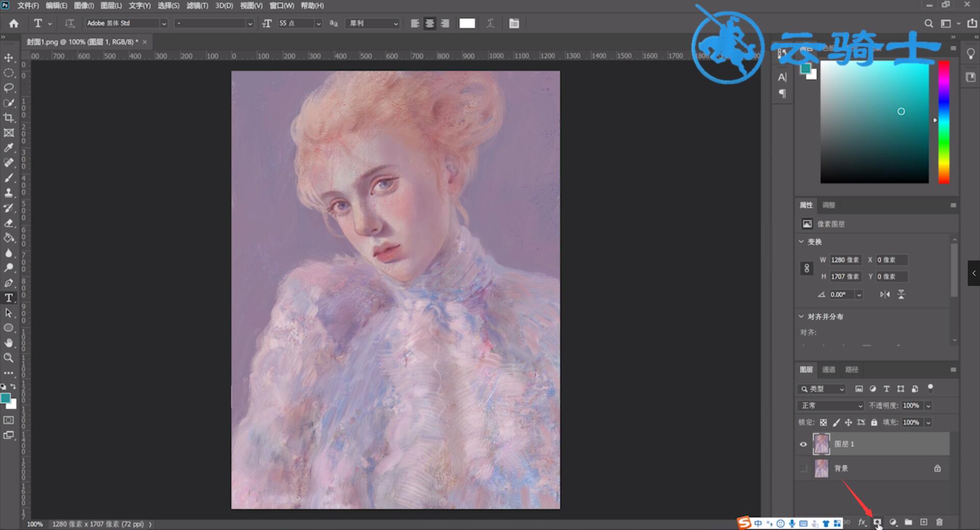Viewport: 980px width, 530px height.
Task: Select the Elliptical Marquee tool
Action: point(9,73)
